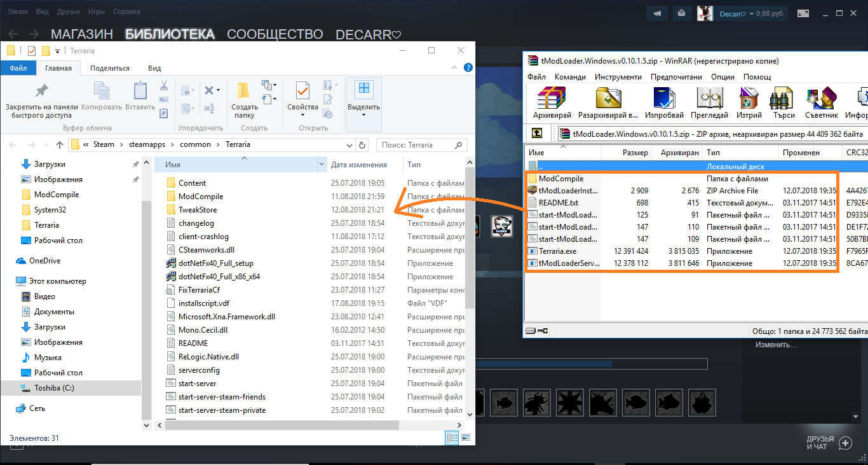This screenshot has height=465, width=868.
Task: Click the Test (Изпробвай) icon in WinRAR
Action: point(664,99)
